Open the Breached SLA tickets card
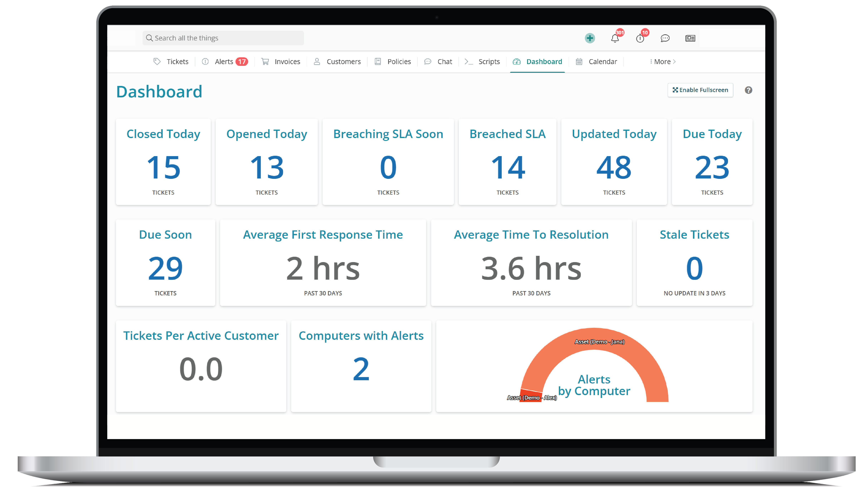Image resolution: width=868 pixels, height=495 pixels. [x=507, y=162]
